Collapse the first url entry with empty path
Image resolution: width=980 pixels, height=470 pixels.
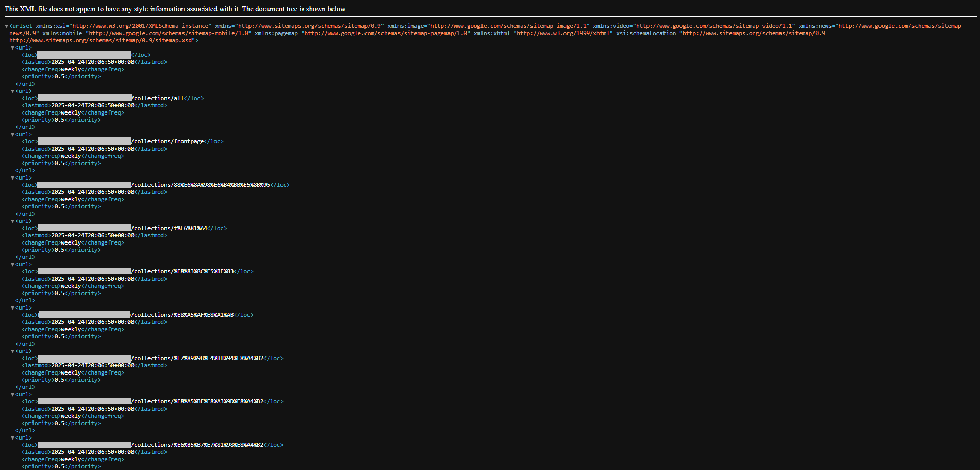13,47
